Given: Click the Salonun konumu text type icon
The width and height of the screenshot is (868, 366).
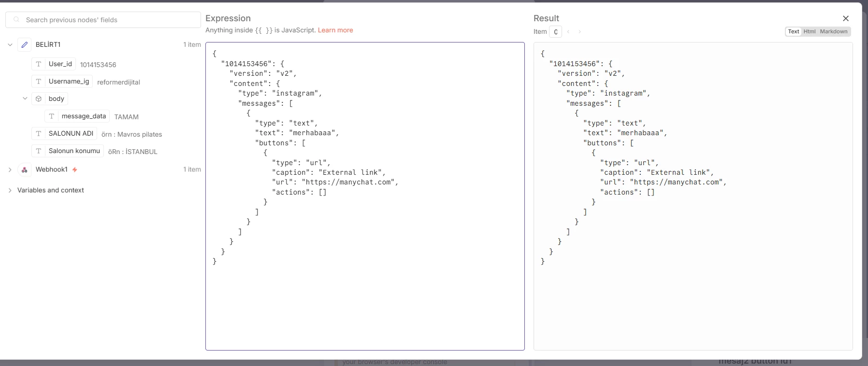Looking at the screenshot, I should (39, 151).
